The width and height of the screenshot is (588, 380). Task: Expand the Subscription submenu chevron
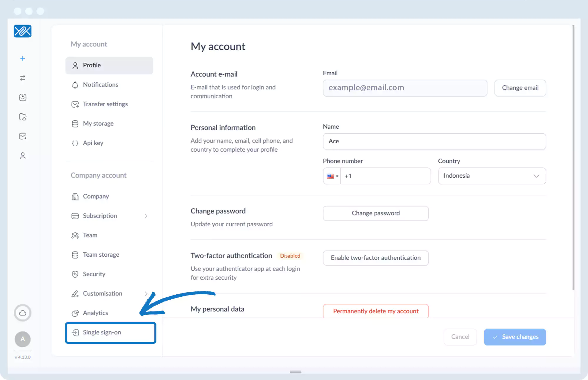click(146, 216)
